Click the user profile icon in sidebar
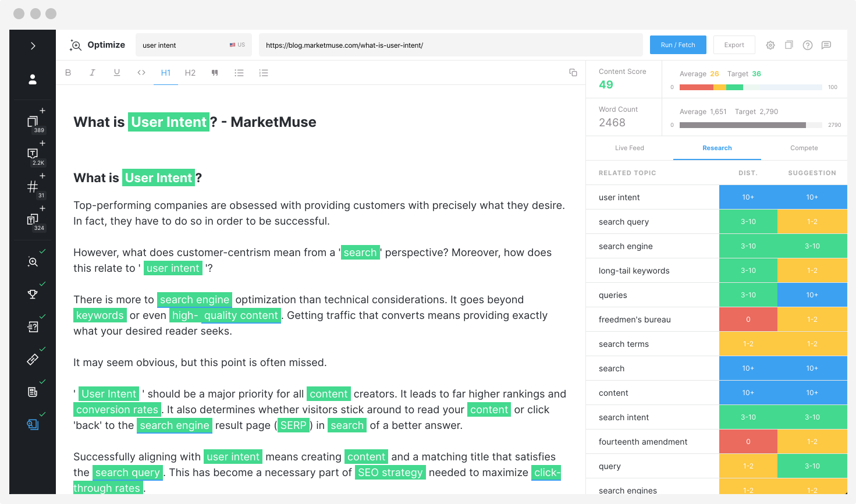The image size is (856, 504). (x=32, y=79)
